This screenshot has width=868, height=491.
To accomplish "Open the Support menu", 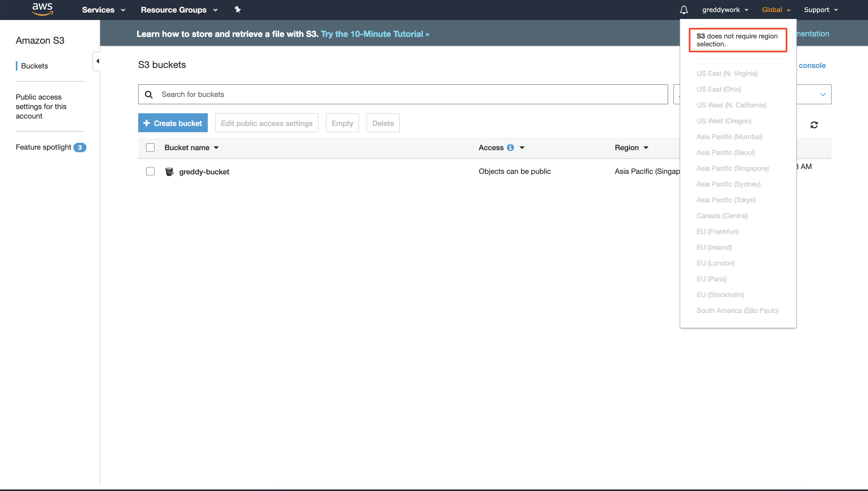I will click(x=821, y=10).
